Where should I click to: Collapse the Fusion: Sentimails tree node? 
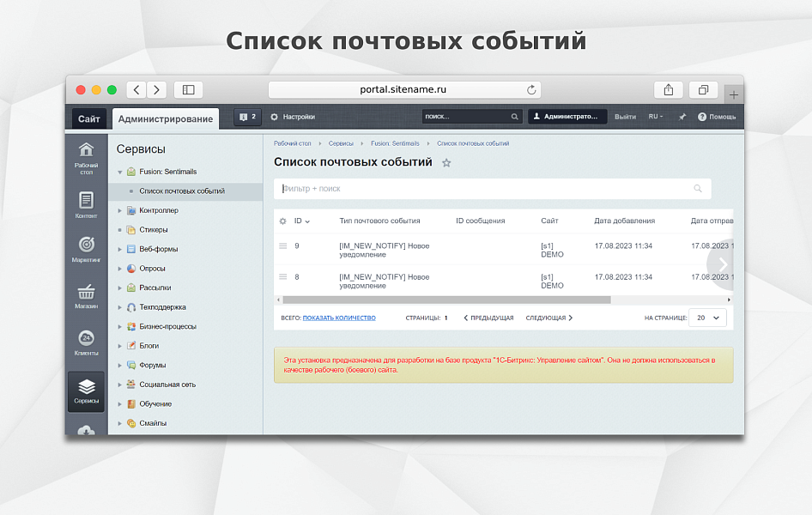[x=120, y=172]
